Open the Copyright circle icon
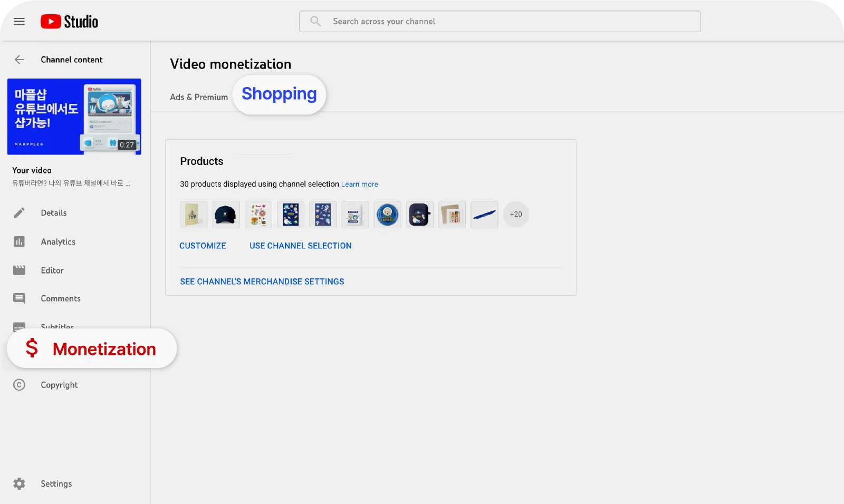 coord(19,385)
